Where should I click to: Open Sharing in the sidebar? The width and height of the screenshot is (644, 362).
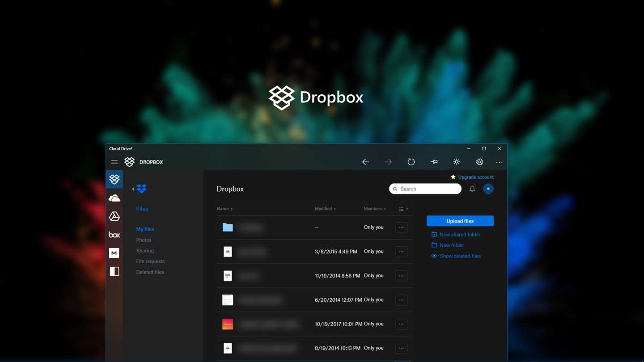click(x=145, y=251)
